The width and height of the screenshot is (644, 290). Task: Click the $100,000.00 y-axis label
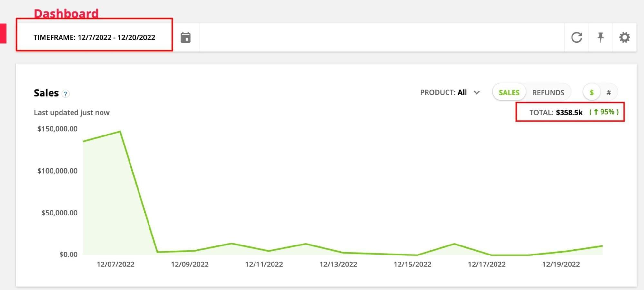(57, 171)
